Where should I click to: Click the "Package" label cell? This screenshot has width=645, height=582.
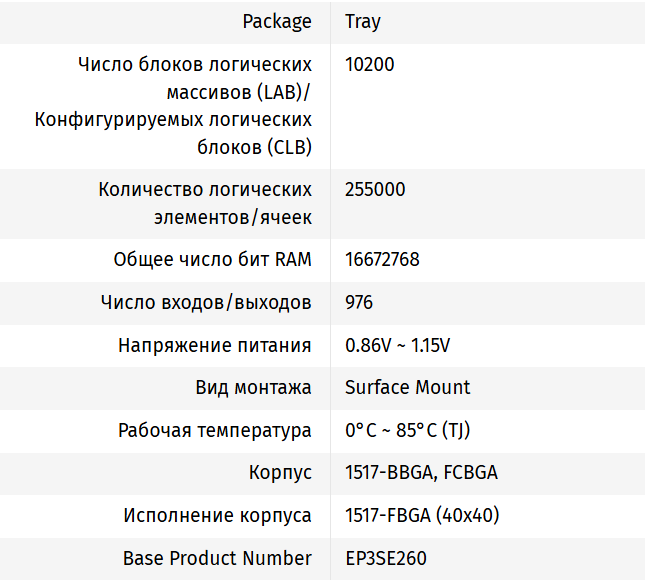[278, 21]
